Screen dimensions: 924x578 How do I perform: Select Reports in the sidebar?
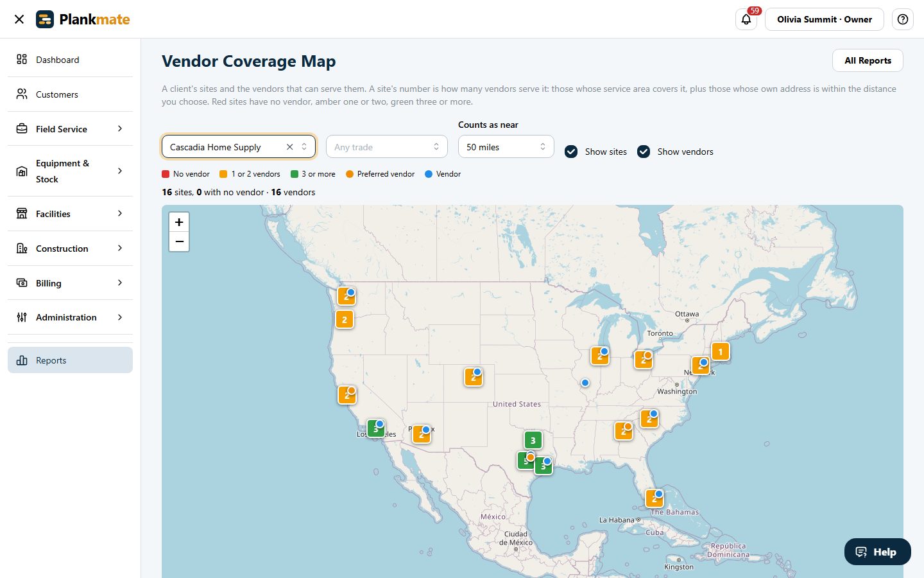(x=71, y=360)
